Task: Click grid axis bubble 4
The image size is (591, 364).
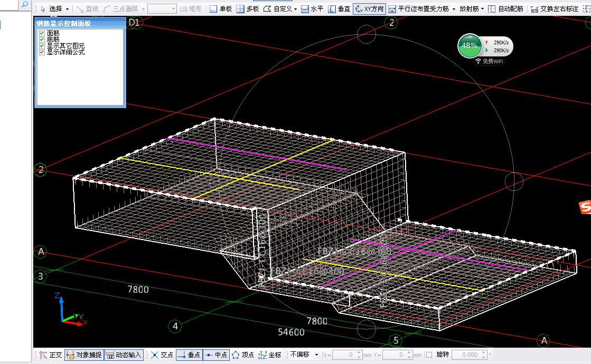Action: point(175,326)
